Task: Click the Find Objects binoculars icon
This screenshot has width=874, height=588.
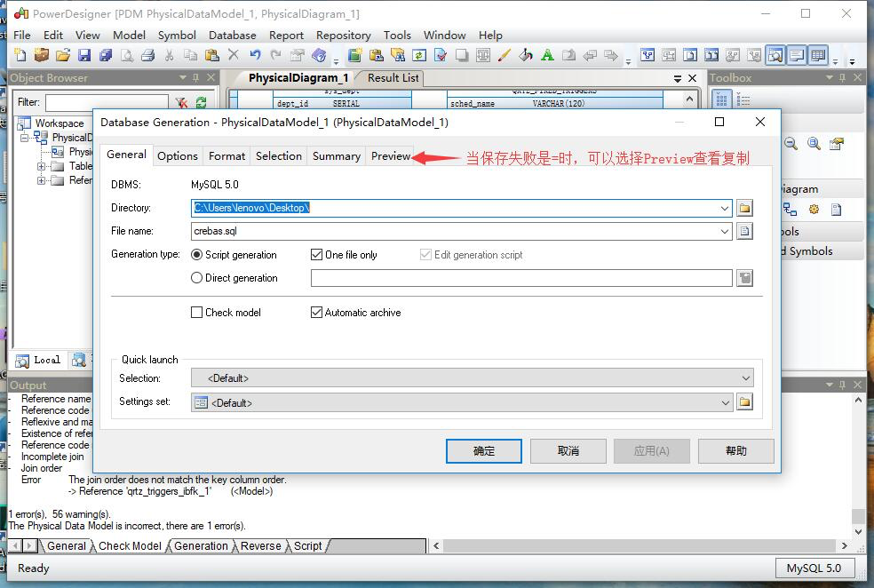Action: (x=397, y=55)
